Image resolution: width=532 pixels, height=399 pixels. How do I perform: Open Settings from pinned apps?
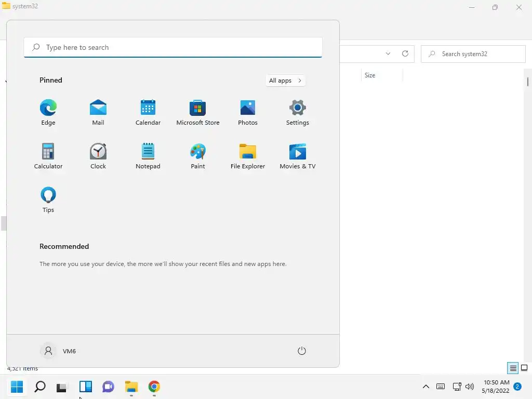click(x=298, y=113)
